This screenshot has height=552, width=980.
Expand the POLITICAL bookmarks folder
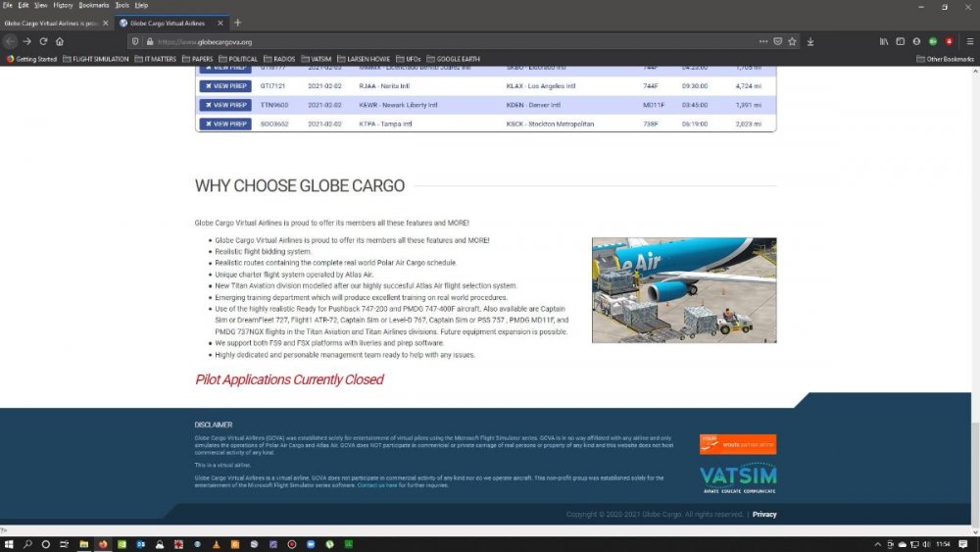238,59
